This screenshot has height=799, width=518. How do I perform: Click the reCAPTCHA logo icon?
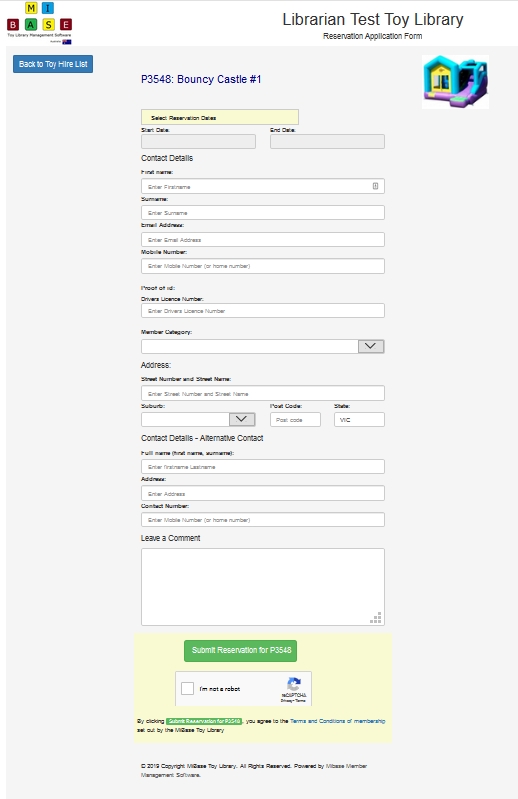[x=294, y=684]
